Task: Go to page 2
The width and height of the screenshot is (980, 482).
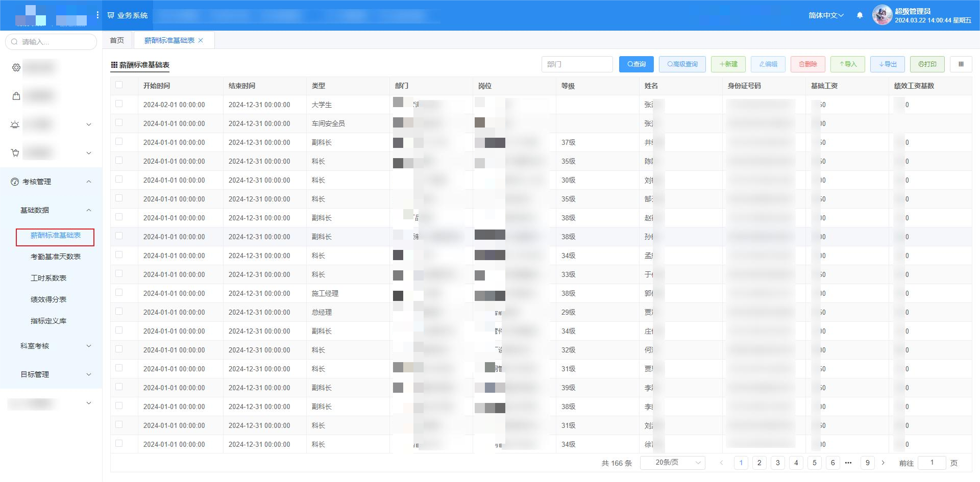Action: [x=759, y=463]
